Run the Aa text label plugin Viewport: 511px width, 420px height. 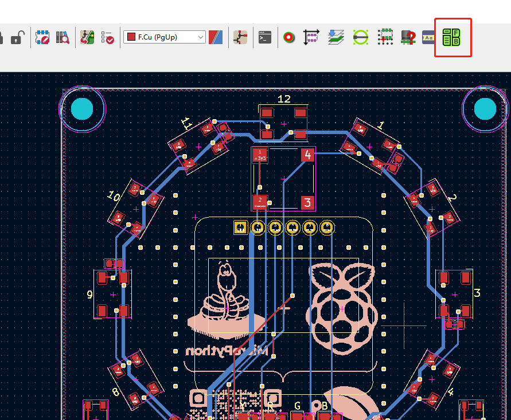[428, 38]
